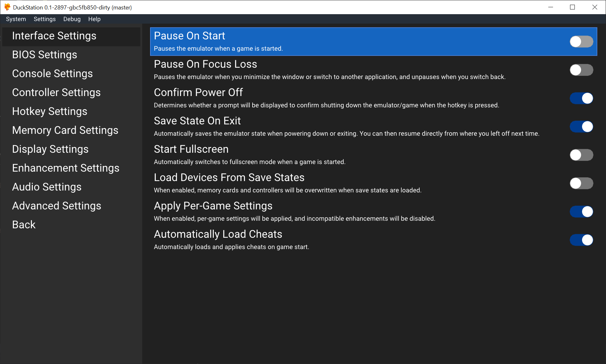
Task: Select Console Settings in sidebar
Action: click(52, 74)
